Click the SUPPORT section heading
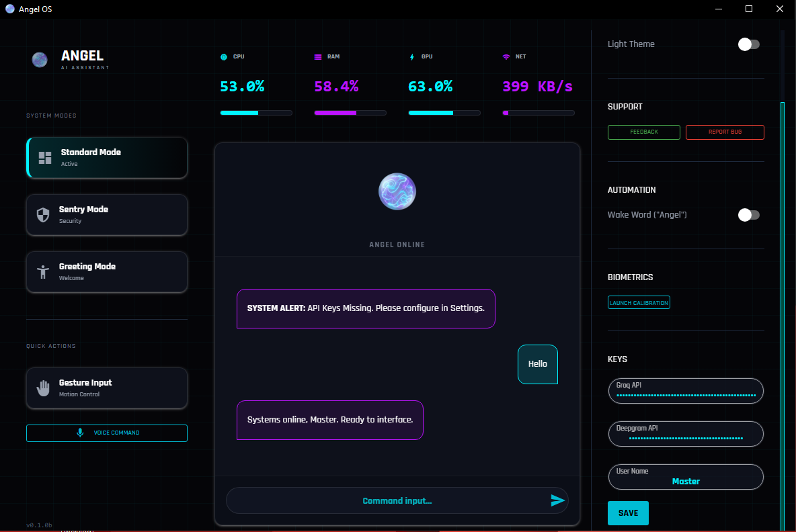Viewport: 796px width, 532px height. [625, 107]
